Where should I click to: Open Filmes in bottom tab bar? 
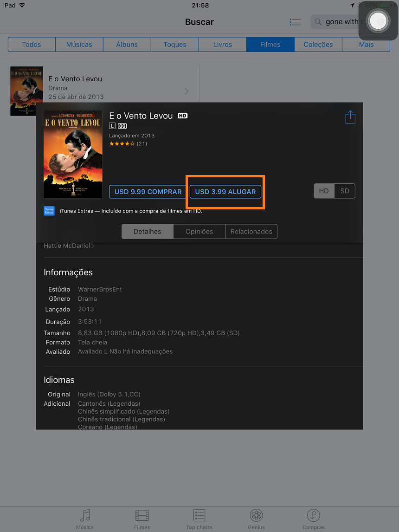click(142, 519)
